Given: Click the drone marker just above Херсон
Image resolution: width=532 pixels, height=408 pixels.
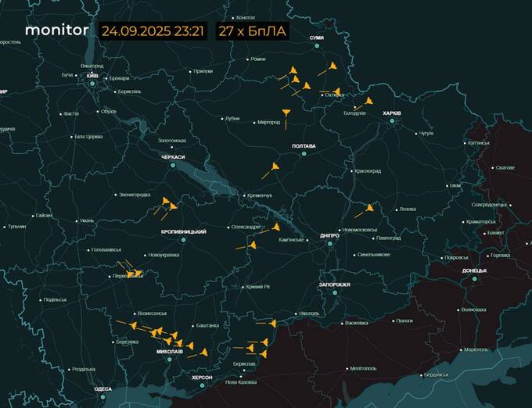Looking at the screenshot, I should 203,353.
